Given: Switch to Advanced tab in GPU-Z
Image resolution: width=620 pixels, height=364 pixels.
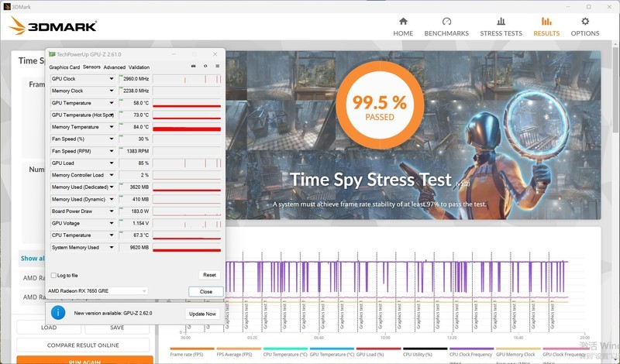Looking at the screenshot, I should tap(114, 67).
